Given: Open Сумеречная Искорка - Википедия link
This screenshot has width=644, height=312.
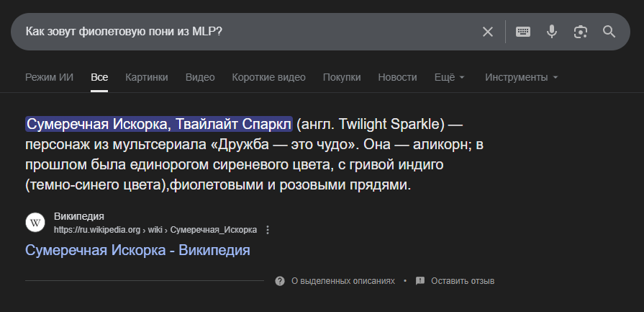Looking at the screenshot, I should coord(137,250).
